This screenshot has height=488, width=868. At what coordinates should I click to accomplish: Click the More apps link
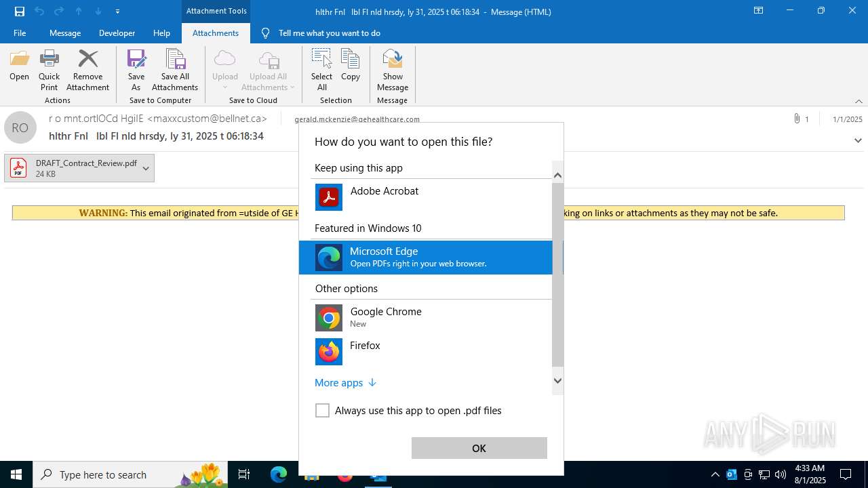coord(345,383)
